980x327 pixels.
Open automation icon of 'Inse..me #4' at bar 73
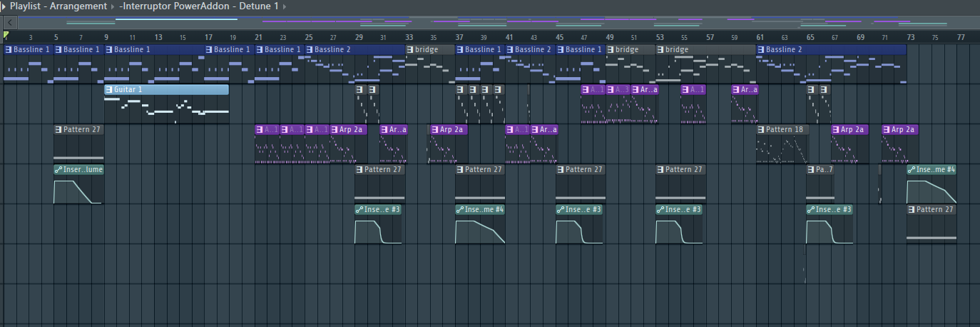click(912, 170)
